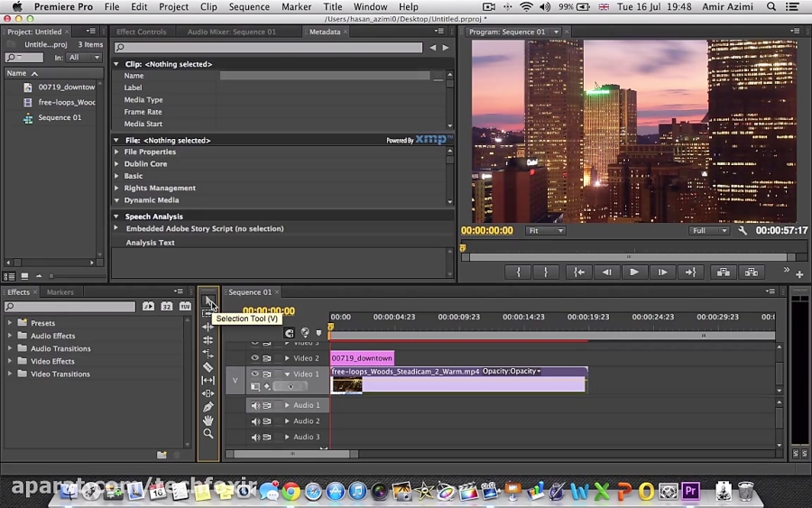Expand the Video 2 track
Screen dimensions: 812x508
coord(287,358)
